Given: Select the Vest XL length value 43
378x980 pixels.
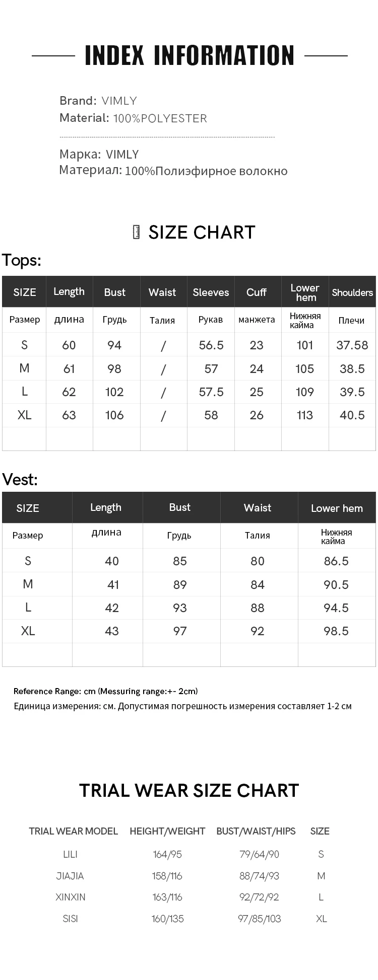Looking at the screenshot, I should click(112, 631).
